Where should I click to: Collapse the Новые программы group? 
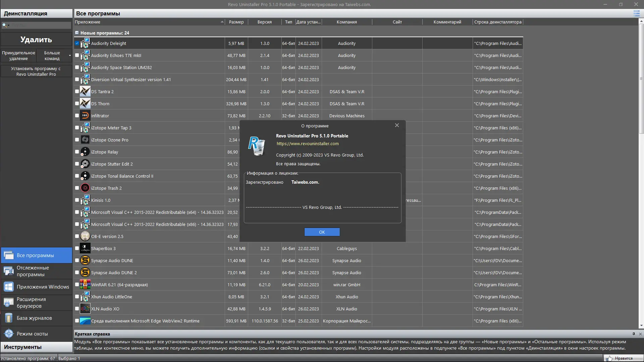coord(77,33)
